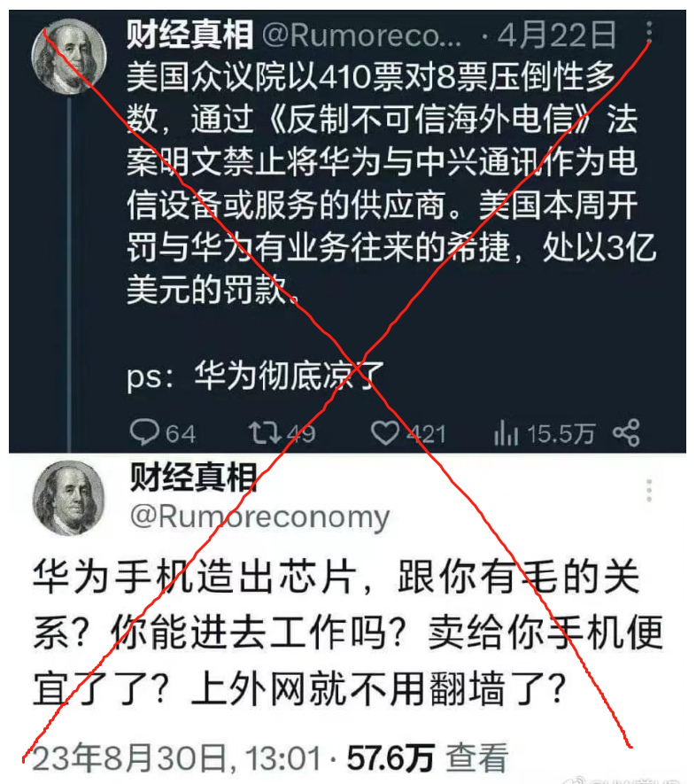Like the top tweet heart icon
Viewport: 696px width, 784px height.
384,433
